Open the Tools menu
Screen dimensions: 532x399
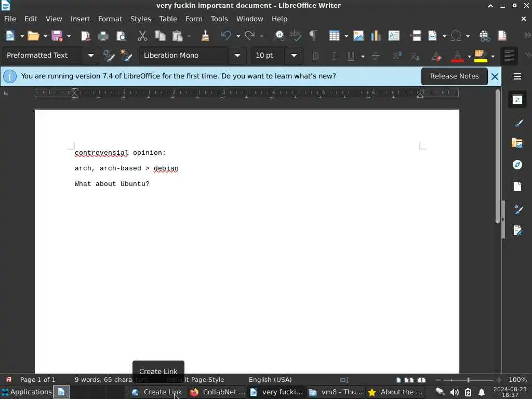click(x=219, y=19)
